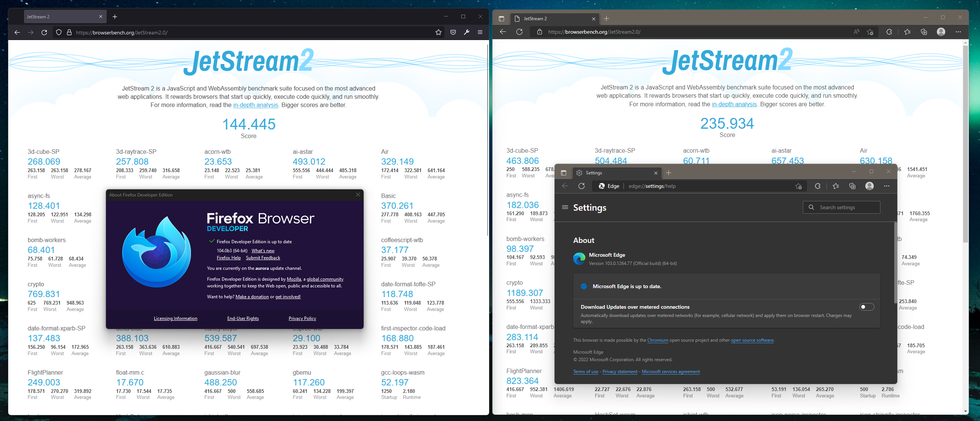
Task: Go back in the Edge JetStream window
Action: pos(503,32)
